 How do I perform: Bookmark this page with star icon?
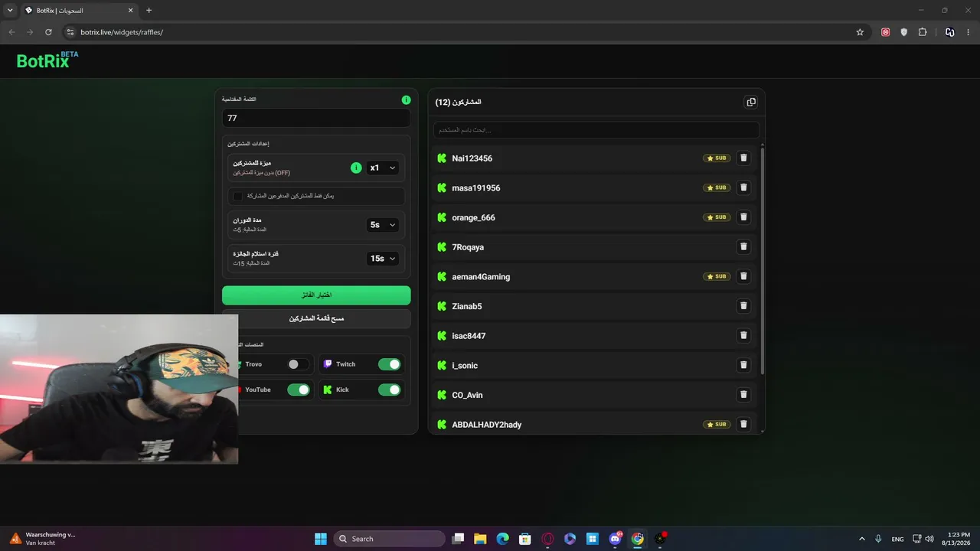860,32
